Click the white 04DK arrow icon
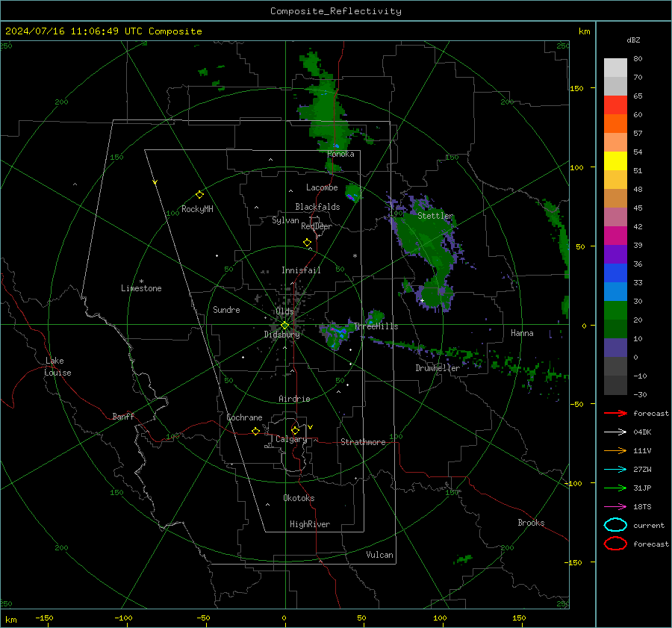The image size is (672, 628). [x=615, y=432]
